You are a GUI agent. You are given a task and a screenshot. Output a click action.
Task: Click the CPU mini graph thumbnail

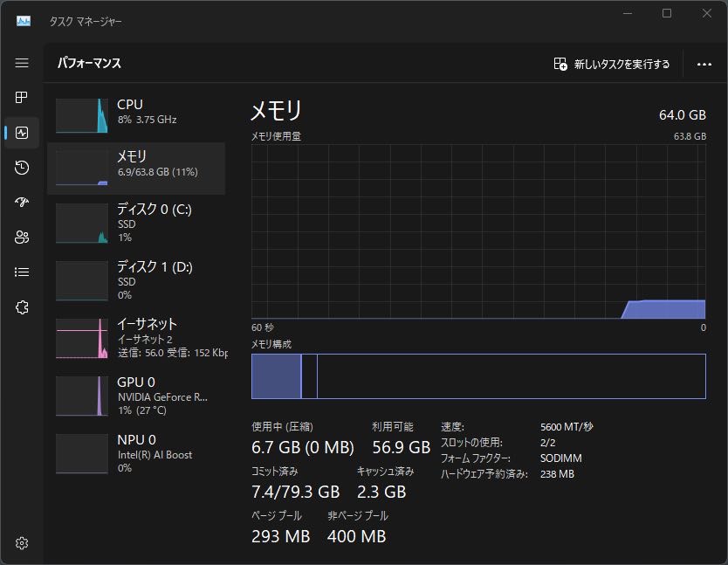click(82, 115)
